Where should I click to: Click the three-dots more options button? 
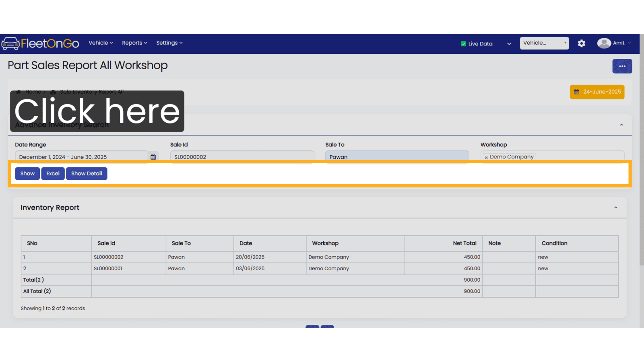pos(622,66)
